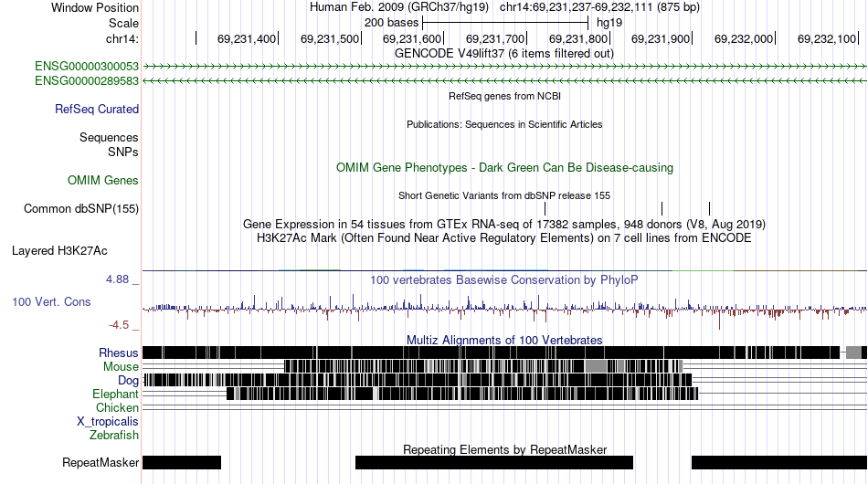Screen dimensions: 868x484
Task: Open the RefSeq Curated track label
Action: pyautogui.click(x=97, y=109)
